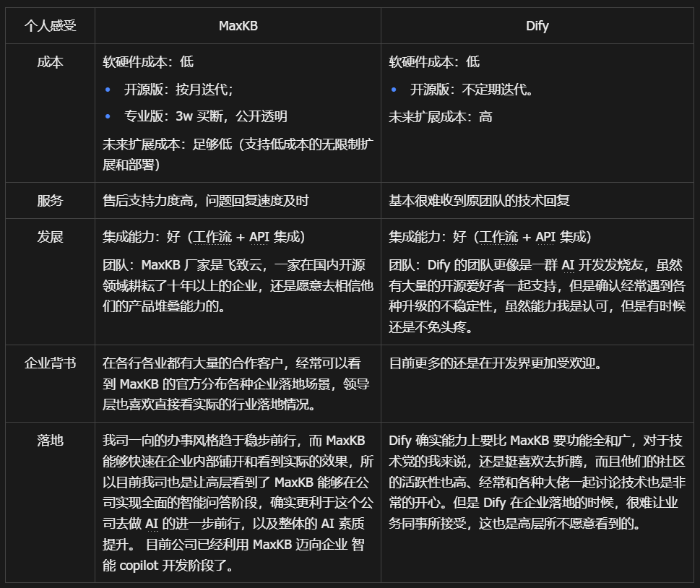The image size is (700, 588).
Task: Click the 落地 row label
Action: tap(50, 441)
